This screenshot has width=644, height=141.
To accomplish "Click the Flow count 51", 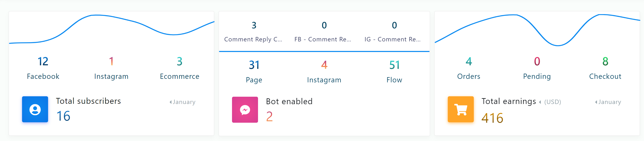I will click(x=394, y=65).
